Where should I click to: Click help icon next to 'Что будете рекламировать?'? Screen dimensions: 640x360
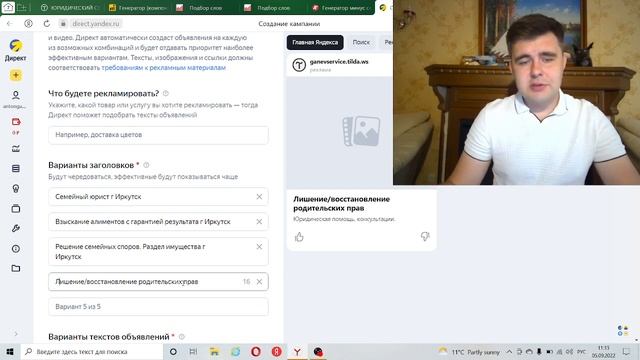point(166,93)
